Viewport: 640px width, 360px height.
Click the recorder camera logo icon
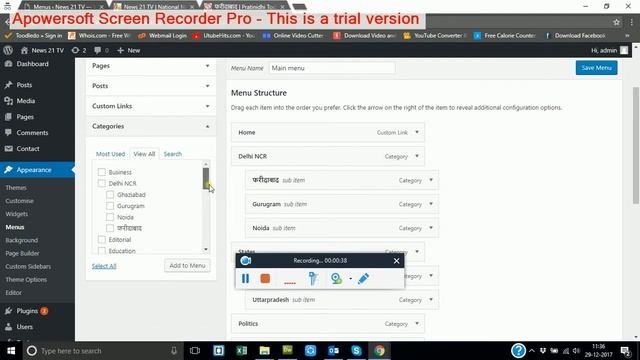tap(246, 260)
